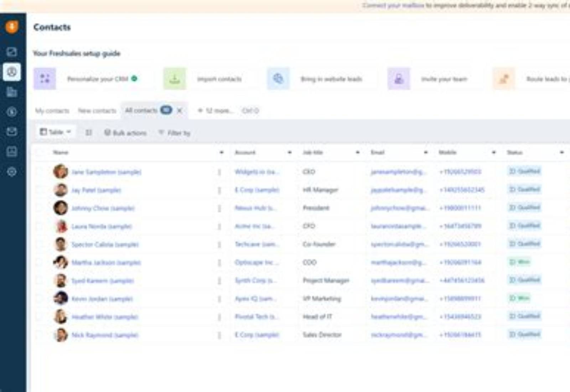The width and height of the screenshot is (570, 392).
Task: Click the Filter by button
Action: click(175, 133)
